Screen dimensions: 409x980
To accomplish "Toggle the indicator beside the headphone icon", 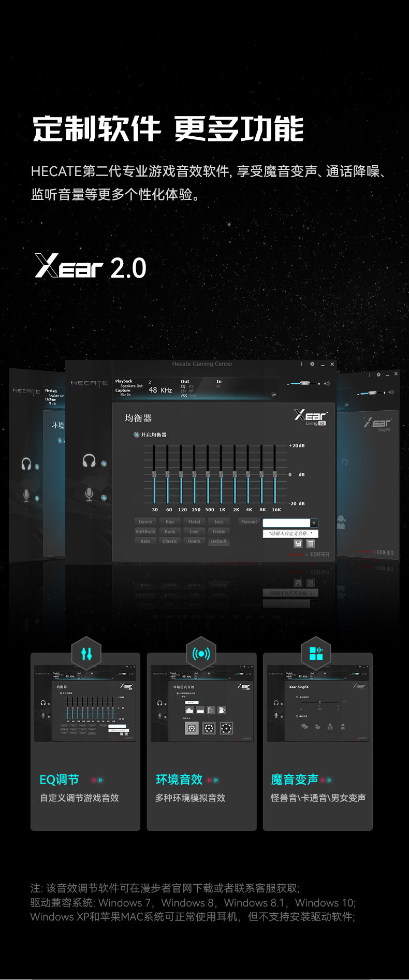I will click(x=104, y=463).
